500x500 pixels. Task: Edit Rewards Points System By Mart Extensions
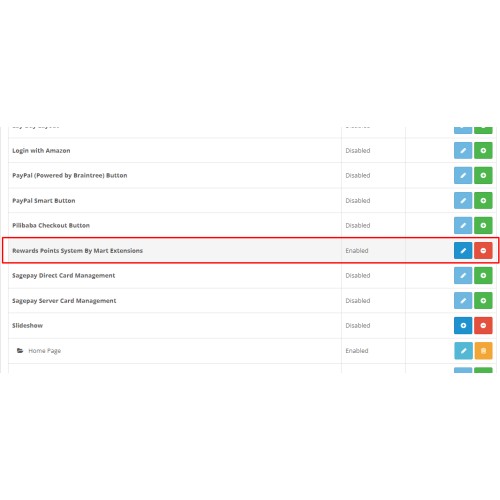(463, 250)
